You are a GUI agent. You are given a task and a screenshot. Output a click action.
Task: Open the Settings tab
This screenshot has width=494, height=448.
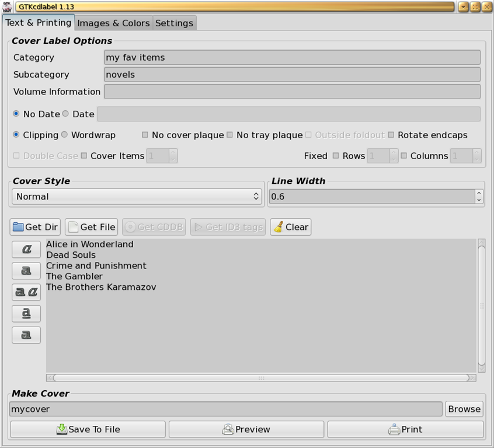174,23
